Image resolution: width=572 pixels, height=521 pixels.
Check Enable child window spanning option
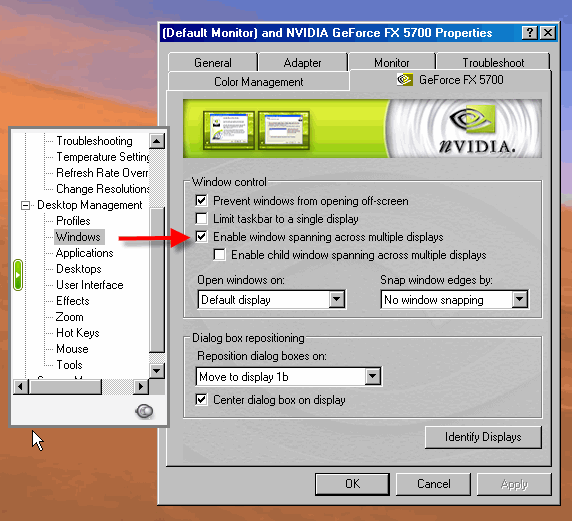click(x=219, y=255)
